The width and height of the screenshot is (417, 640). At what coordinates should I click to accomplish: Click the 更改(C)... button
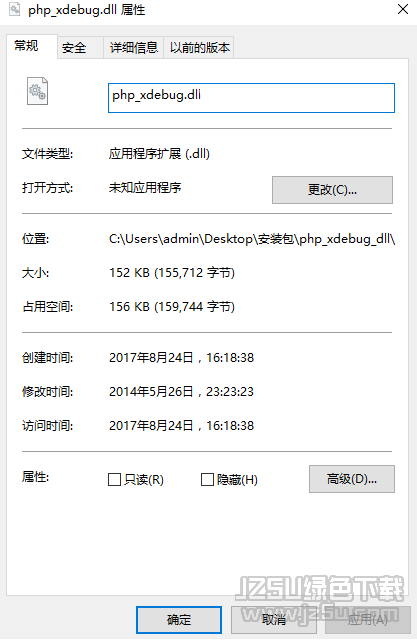click(332, 190)
